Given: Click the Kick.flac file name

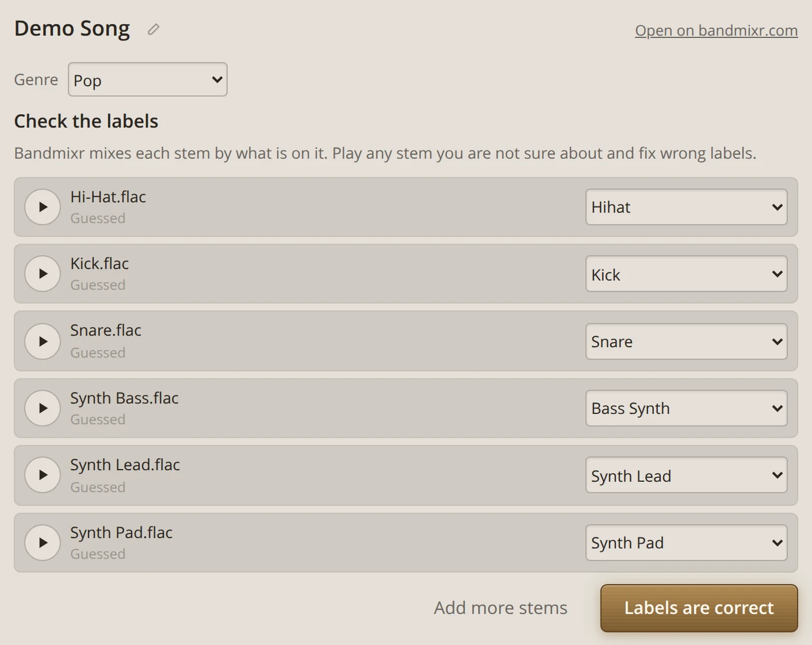Looking at the screenshot, I should click(99, 263).
